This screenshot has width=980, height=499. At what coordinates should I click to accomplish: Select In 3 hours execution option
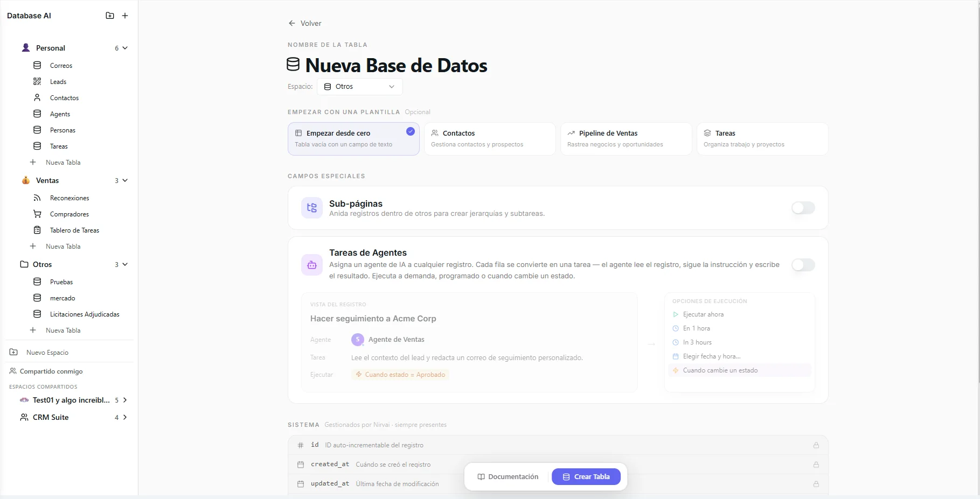(739, 342)
